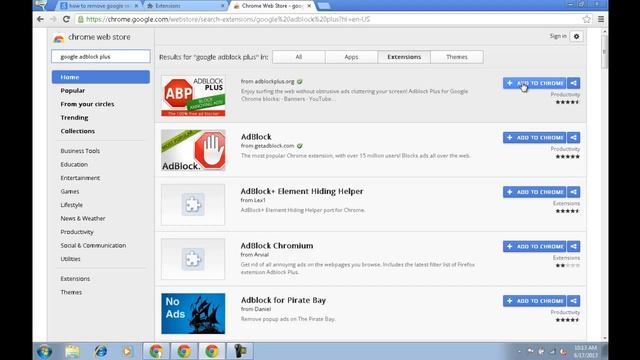Launch Internet Explorer from the taskbar
This screenshot has width=640, height=360.
[100, 351]
